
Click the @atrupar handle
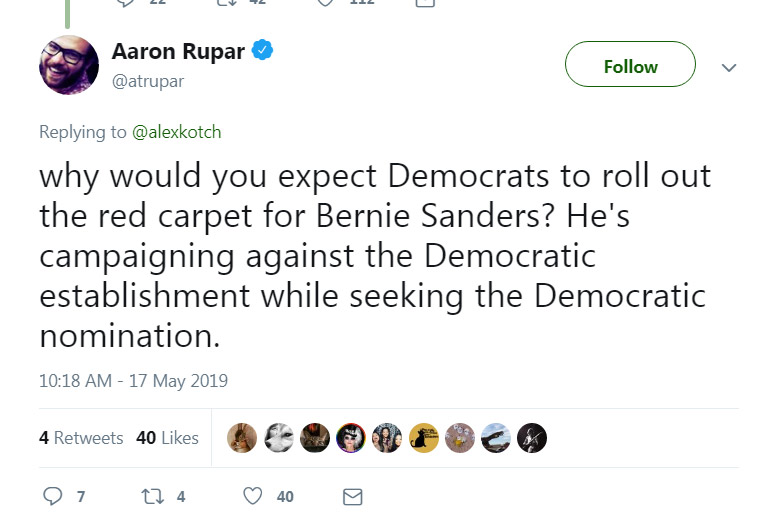point(148,81)
